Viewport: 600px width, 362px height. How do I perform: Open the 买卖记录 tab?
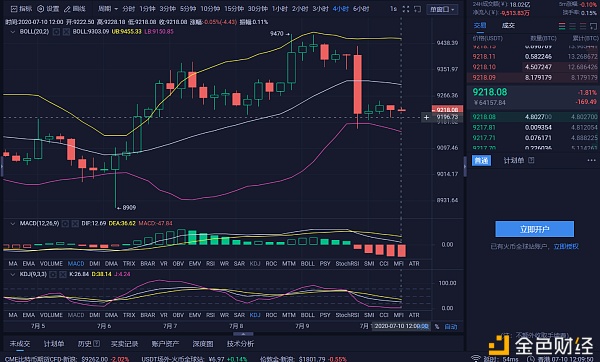[x=124, y=344]
